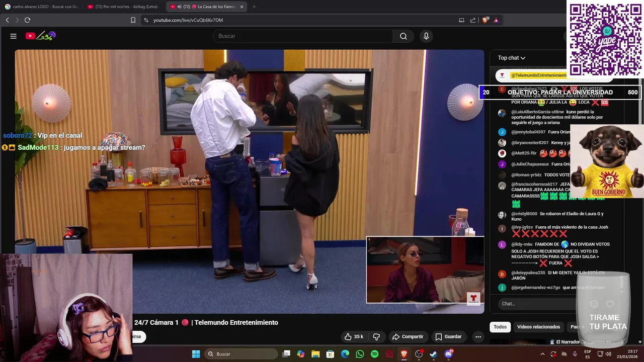Click the magnifier search button beside Buscar
The width and height of the screenshot is (644, 362).
[404, 36]
